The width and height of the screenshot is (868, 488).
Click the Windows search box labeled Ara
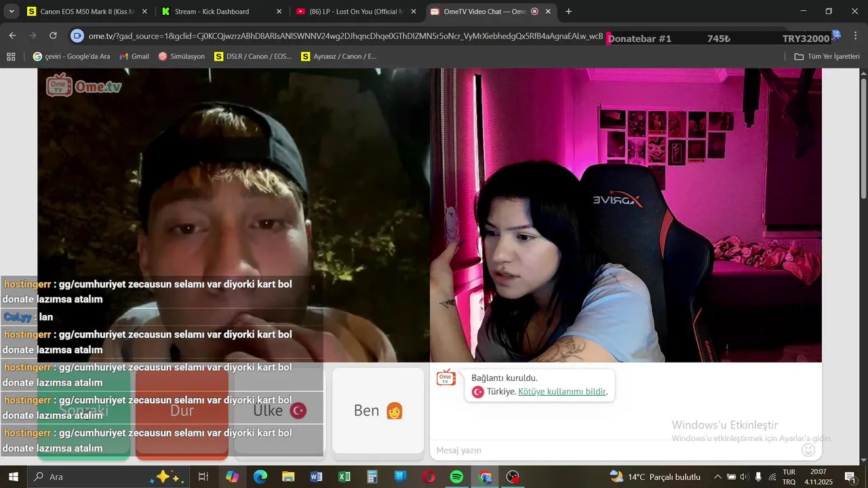click(108, 476)
